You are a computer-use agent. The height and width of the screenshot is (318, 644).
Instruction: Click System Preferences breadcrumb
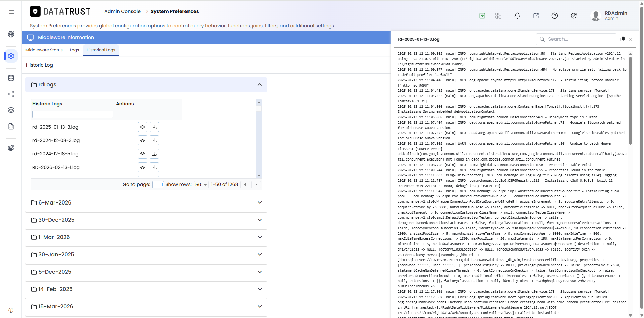(x=175, y=11)
